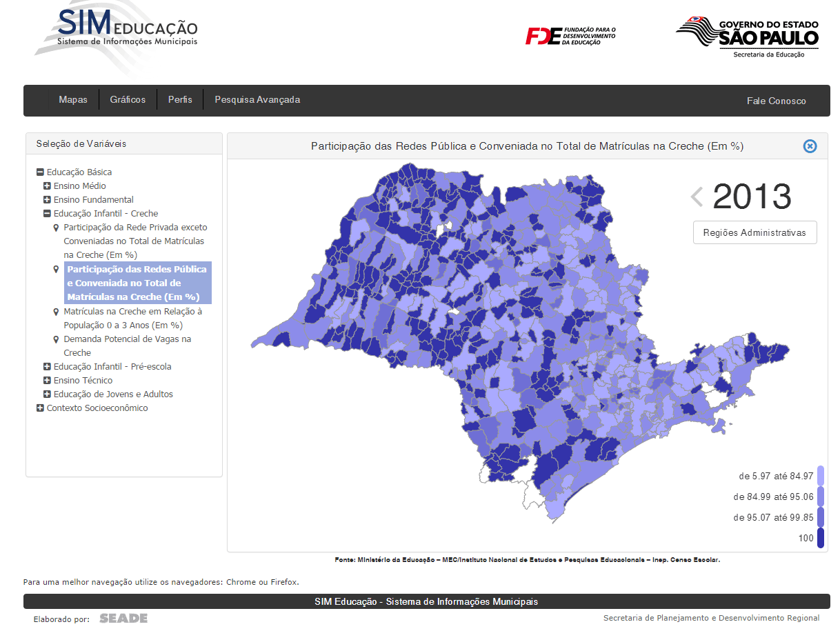The image size is (840, 631).
Task: Collapse Educação Infantil - Creche node
Action: coord(47,214)
